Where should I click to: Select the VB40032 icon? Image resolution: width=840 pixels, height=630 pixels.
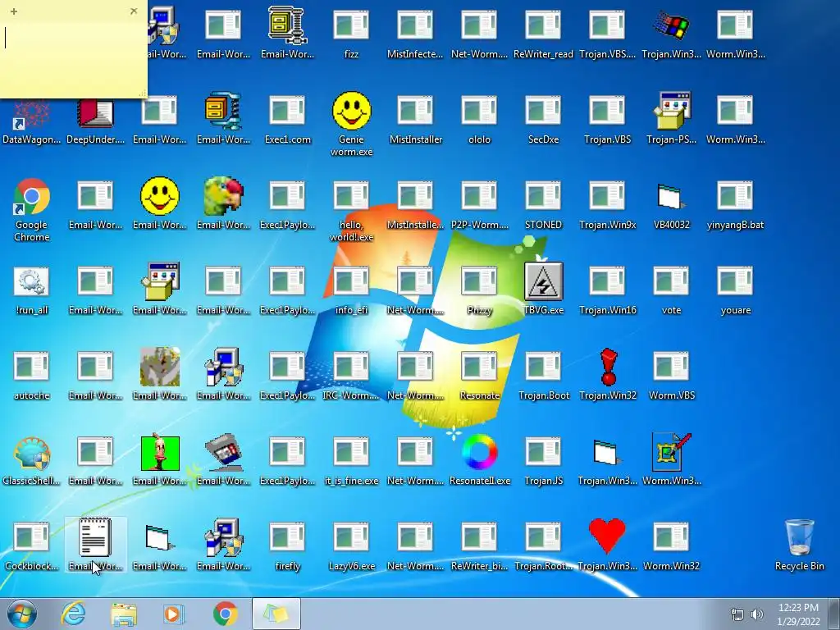pos(671,196)
